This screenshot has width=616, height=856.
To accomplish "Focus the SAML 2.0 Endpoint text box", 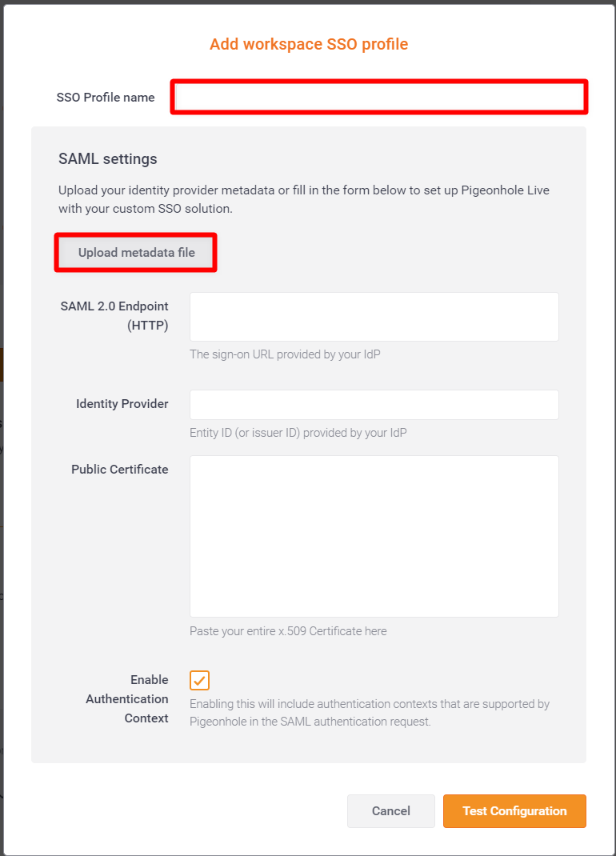I will point(374,317).
